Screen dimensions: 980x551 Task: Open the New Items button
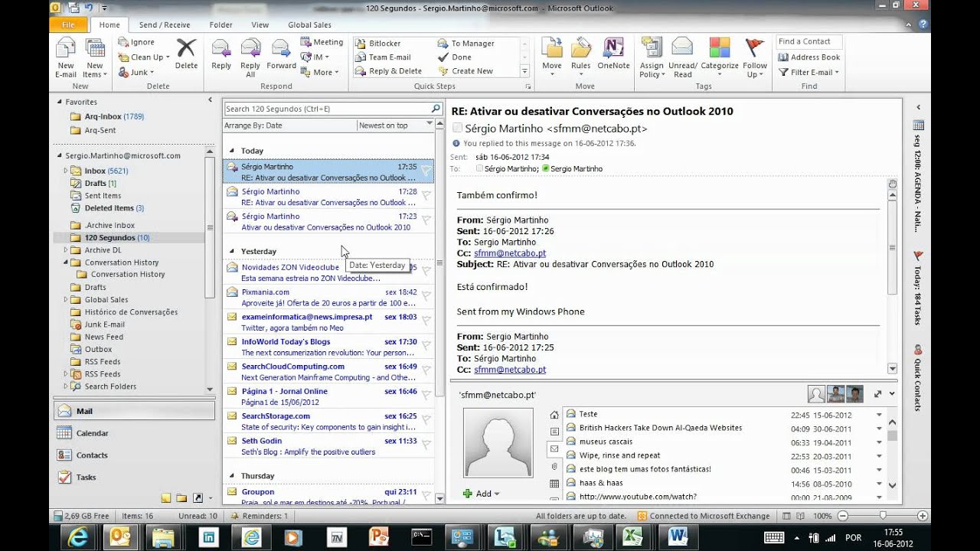pos(94,58)
